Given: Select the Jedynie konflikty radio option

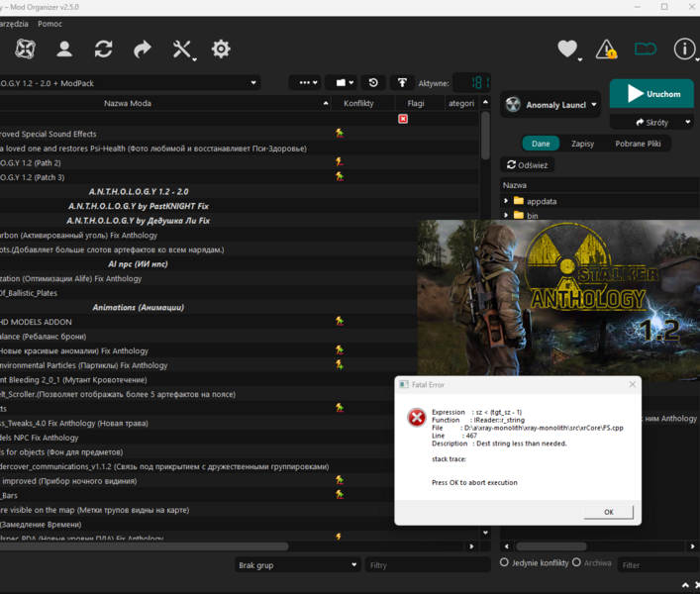Looking at the screenshot, I should pyautogui.click(x=504, y=562).
